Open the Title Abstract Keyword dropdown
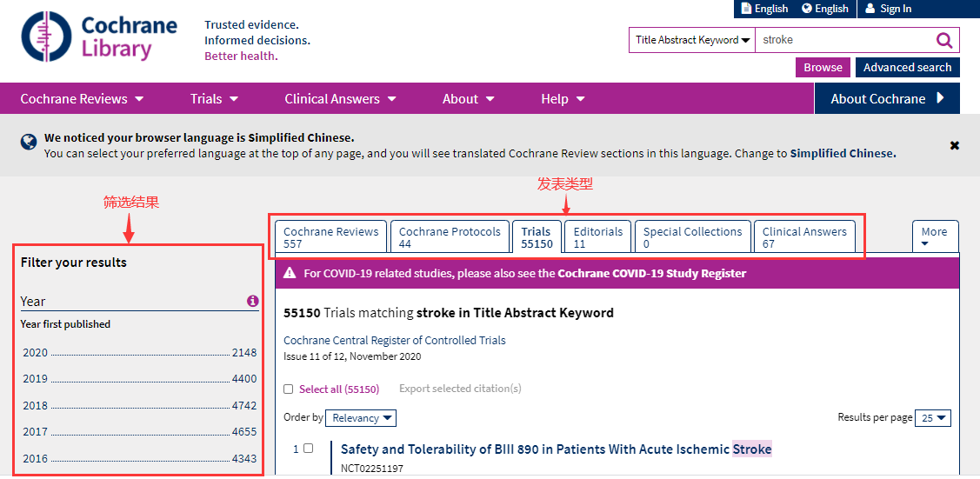Viewport: 980px width, 479px height. point(692,40)
